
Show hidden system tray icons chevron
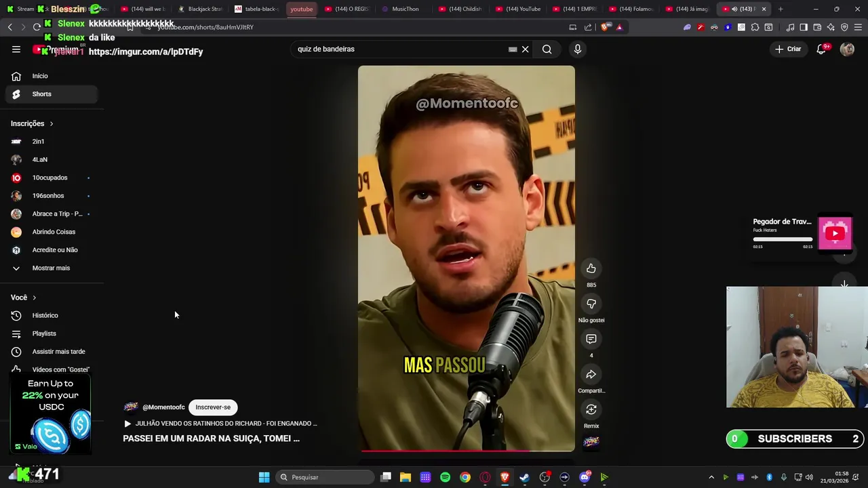(711, 477)
